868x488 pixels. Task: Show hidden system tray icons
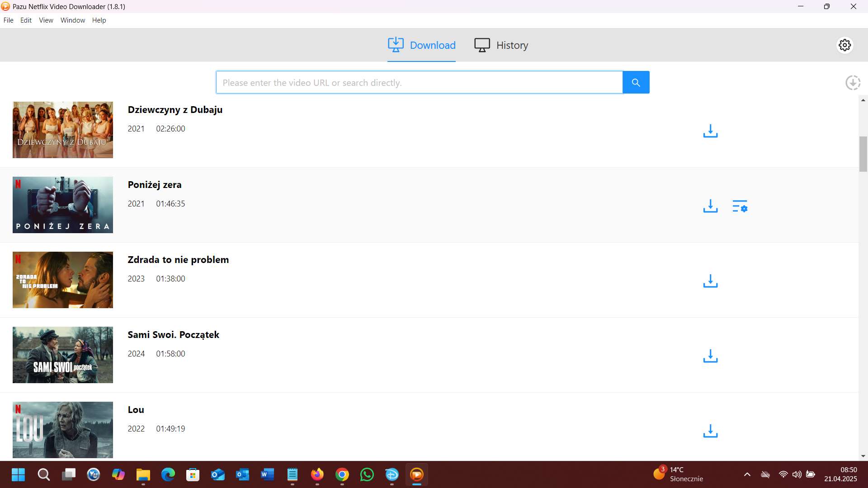(x=747, y=474)
